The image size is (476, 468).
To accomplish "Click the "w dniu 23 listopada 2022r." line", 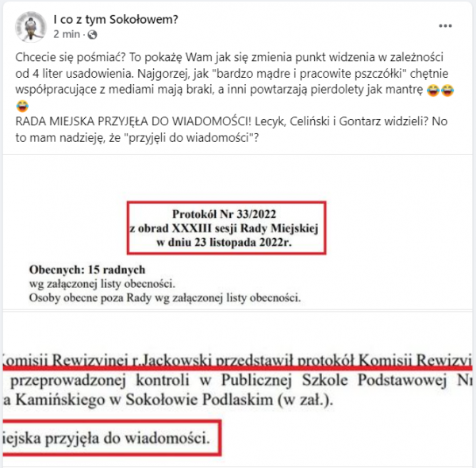I will click(224, 243).
